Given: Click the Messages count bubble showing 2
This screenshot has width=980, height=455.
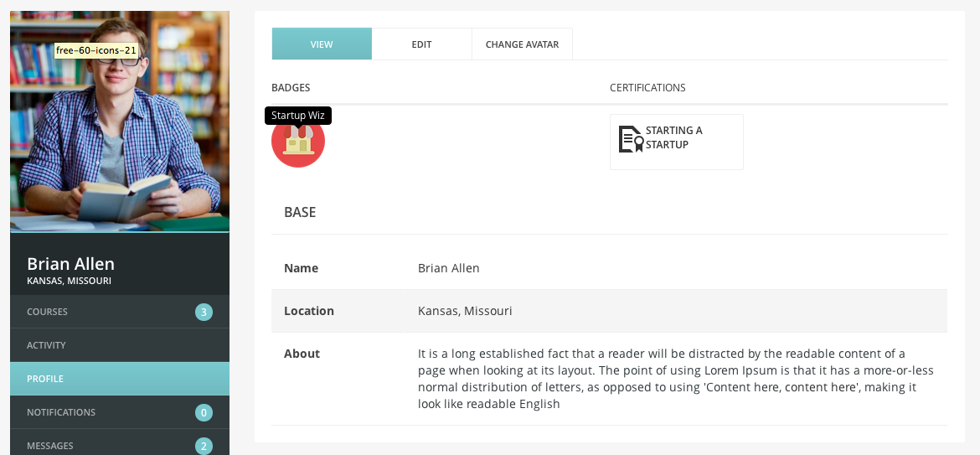Looking at the screenshot, I should 204,446.
